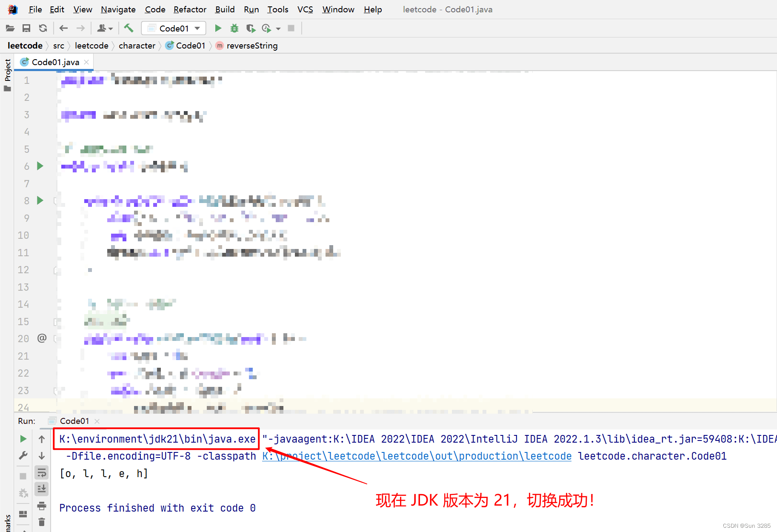The height and width of the screenshot is (532, 777).
Task: Open the Code01 run configuration dropdown
Action: (x=174, y=29)
